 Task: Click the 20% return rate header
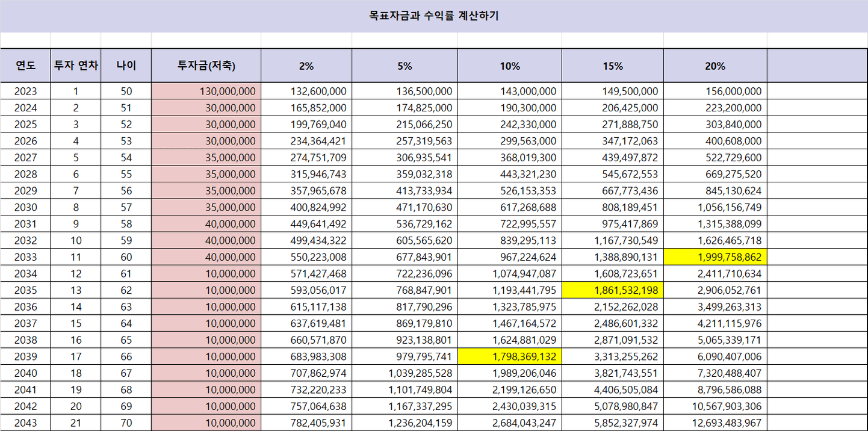tap(715, 66)
